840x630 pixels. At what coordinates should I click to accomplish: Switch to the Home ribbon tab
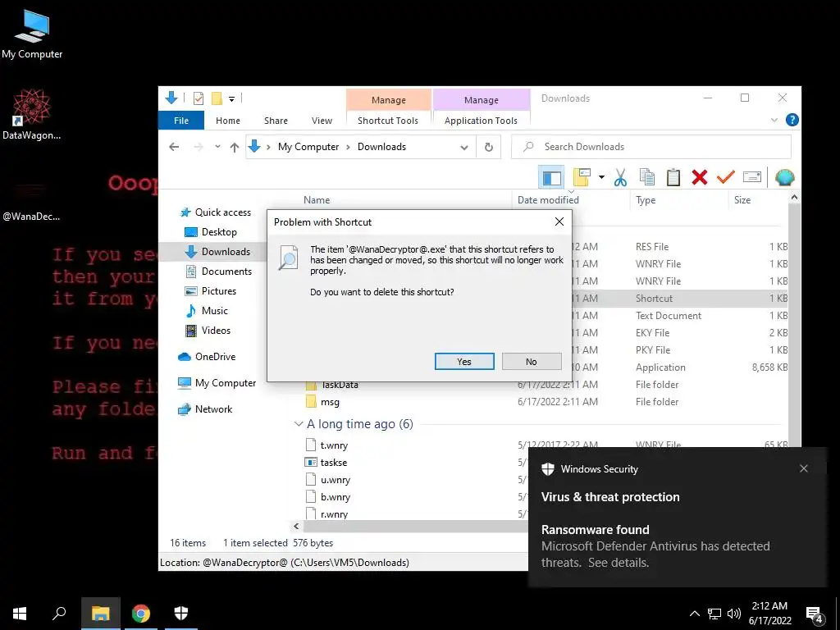228,121
